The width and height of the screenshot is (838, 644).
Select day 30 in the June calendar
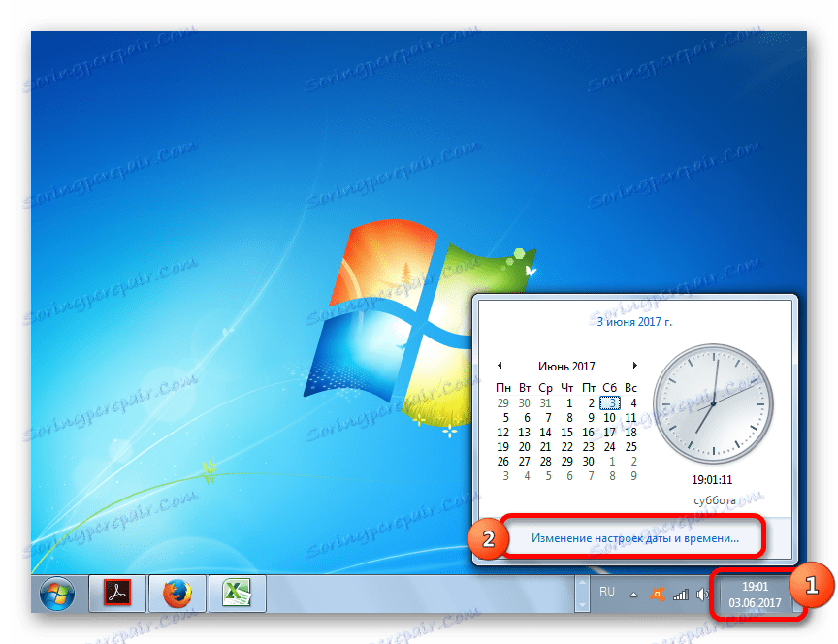coord(588,461)
